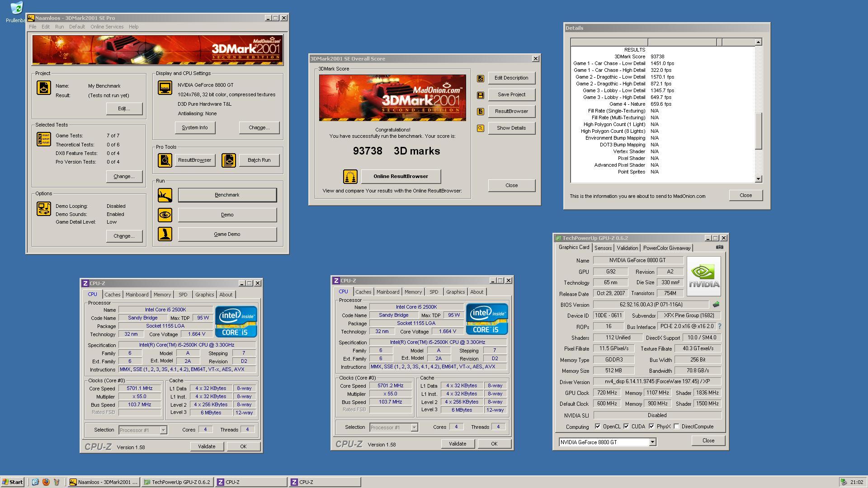Toggle the OpenCL checkbox in GPU-Z
Viewport: 868px width, 488px height.
click(598, 427)
